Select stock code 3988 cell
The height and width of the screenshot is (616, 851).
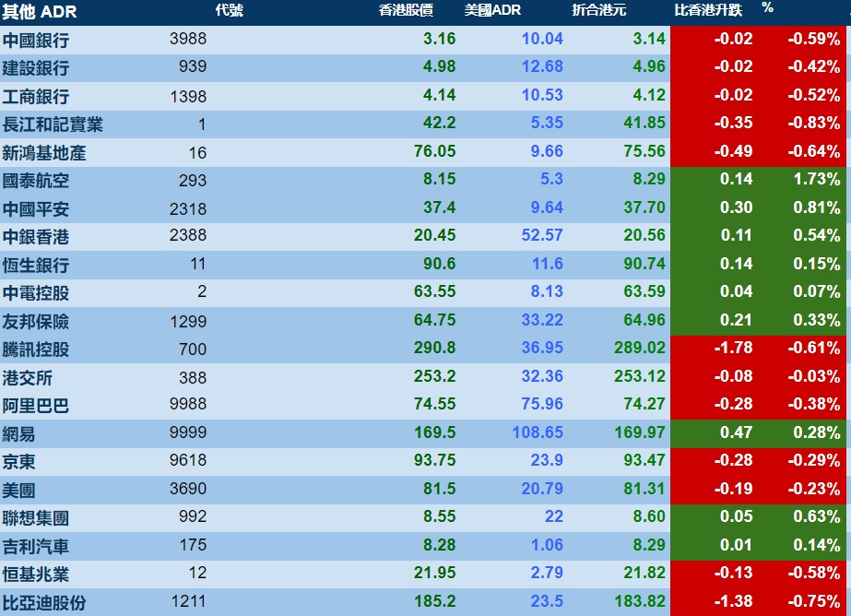pyautogui.click(x=188, y=39)
